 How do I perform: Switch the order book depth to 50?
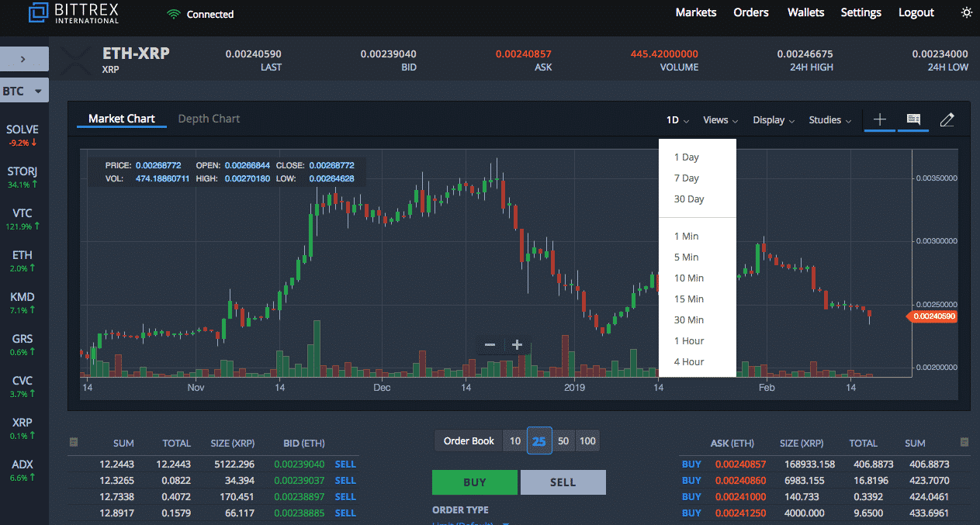click(563, 440)
